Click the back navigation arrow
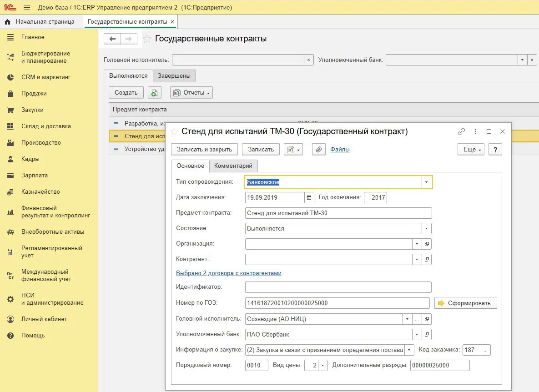This screenshot has width=539, height=392. (x=112, y=39)
